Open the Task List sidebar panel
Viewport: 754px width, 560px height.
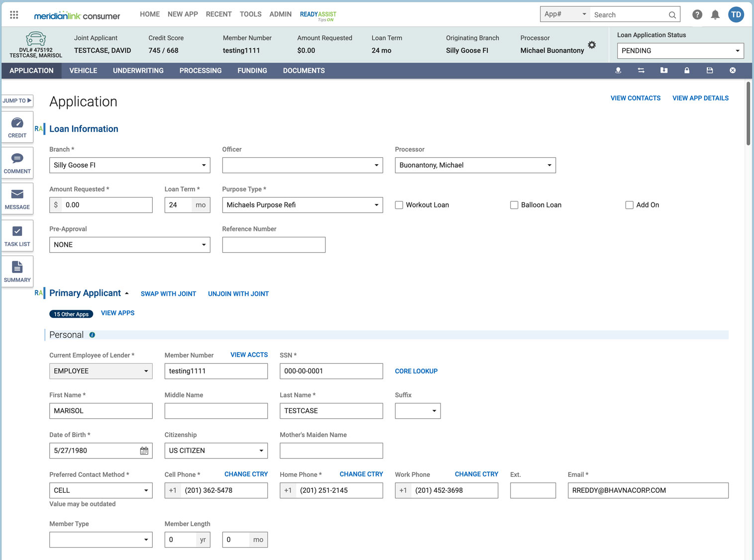tap(17, 235)
